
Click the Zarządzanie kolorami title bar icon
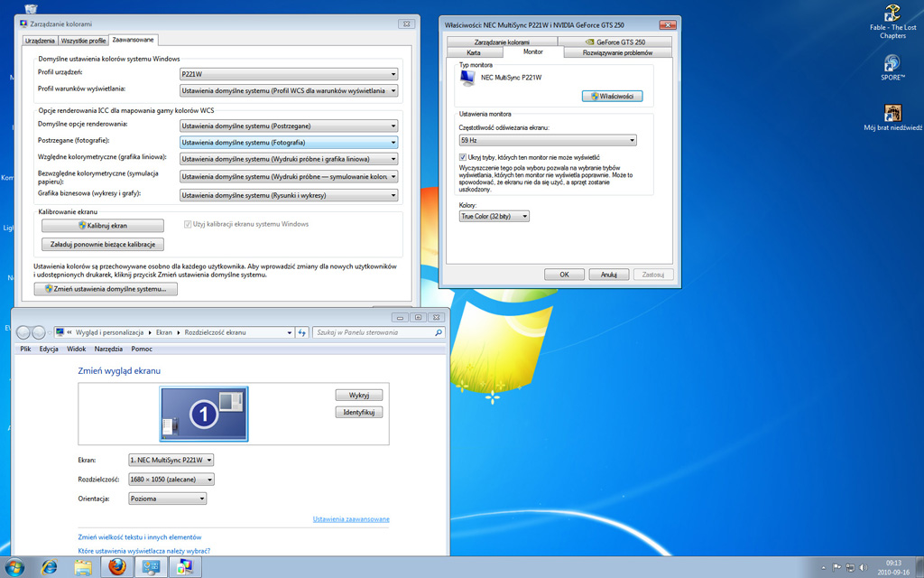click(23, 24)
